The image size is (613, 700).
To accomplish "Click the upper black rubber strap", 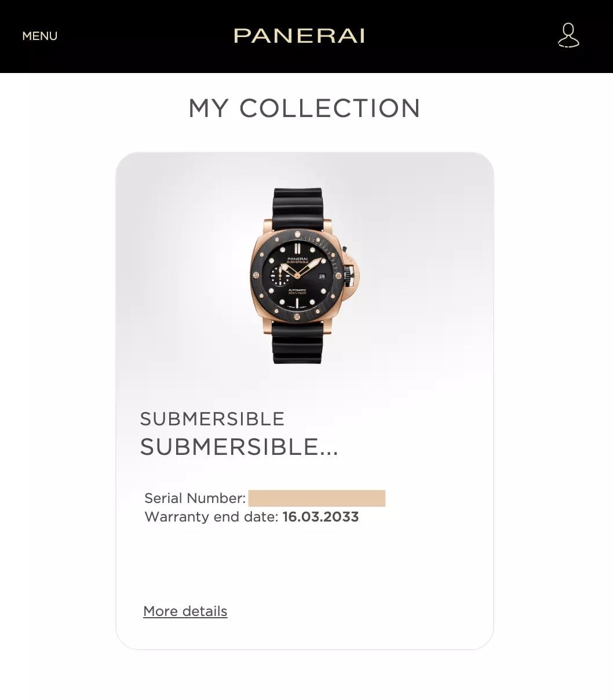I will 298,204.
